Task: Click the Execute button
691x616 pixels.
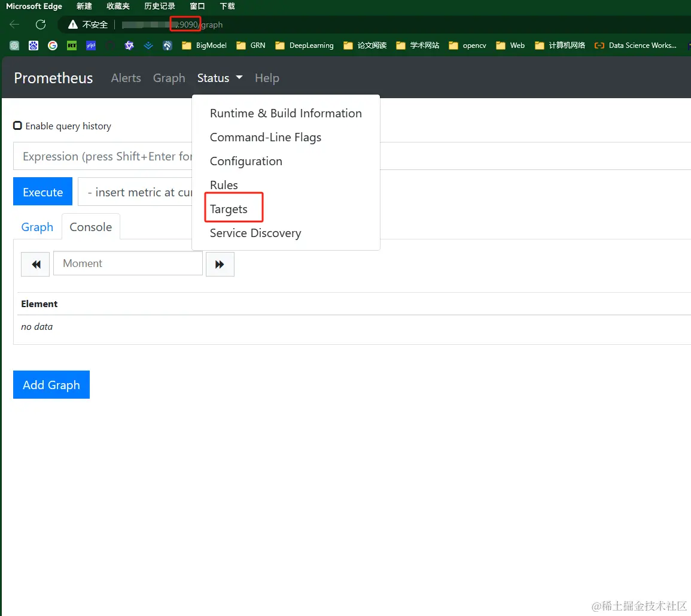Action: (42, 192)
